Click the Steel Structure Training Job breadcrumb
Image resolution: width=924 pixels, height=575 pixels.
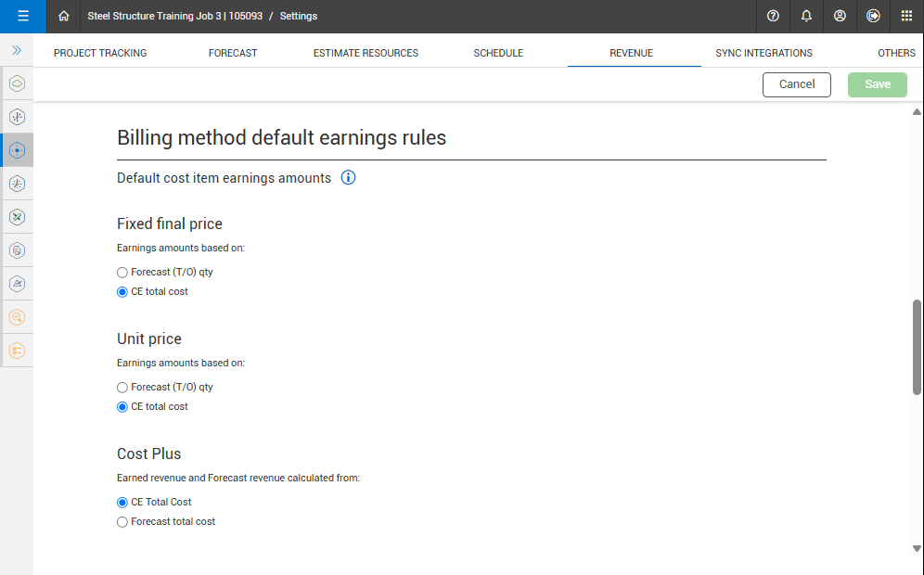point(172,16)
